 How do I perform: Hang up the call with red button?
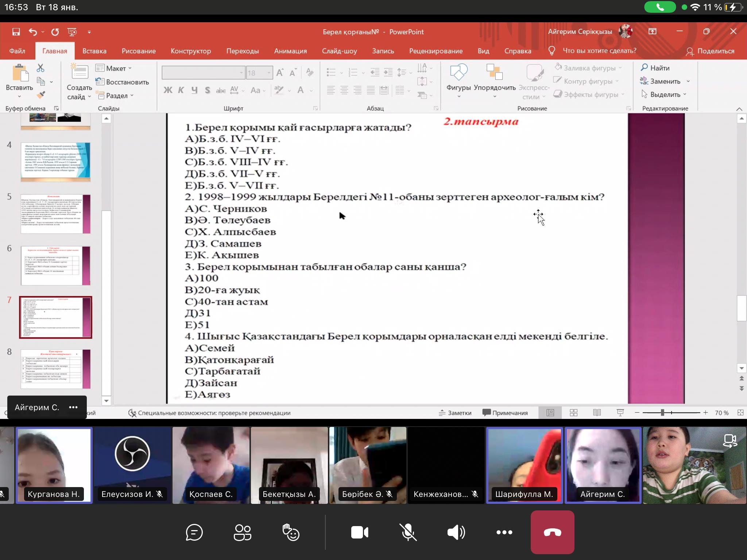tap(553, 532)
